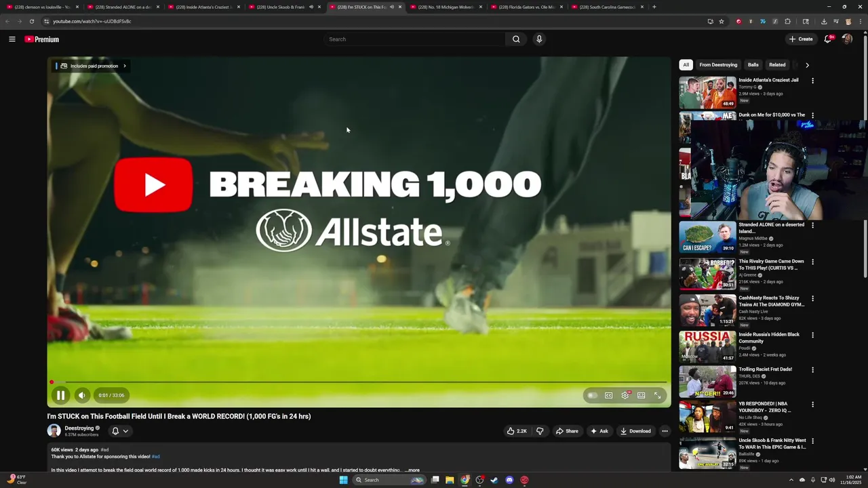
Task: Toggle closed captions (CC)
Action: coord(609,395)
